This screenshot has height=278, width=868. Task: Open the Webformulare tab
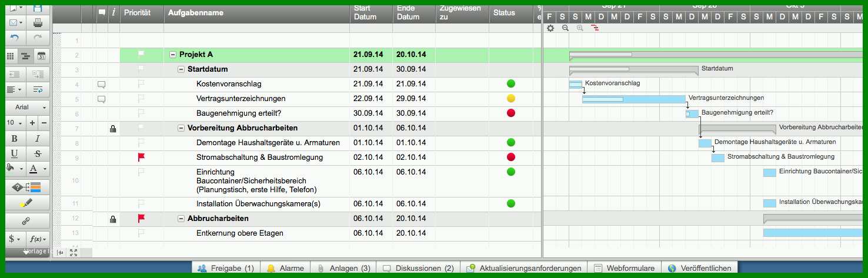[x=624, y=268]
